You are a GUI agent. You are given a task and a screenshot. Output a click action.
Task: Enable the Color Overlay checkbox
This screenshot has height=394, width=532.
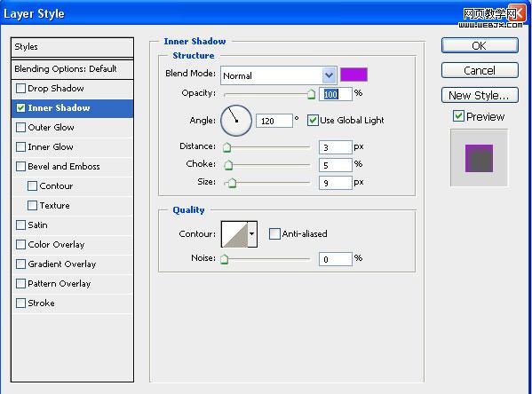20,244
